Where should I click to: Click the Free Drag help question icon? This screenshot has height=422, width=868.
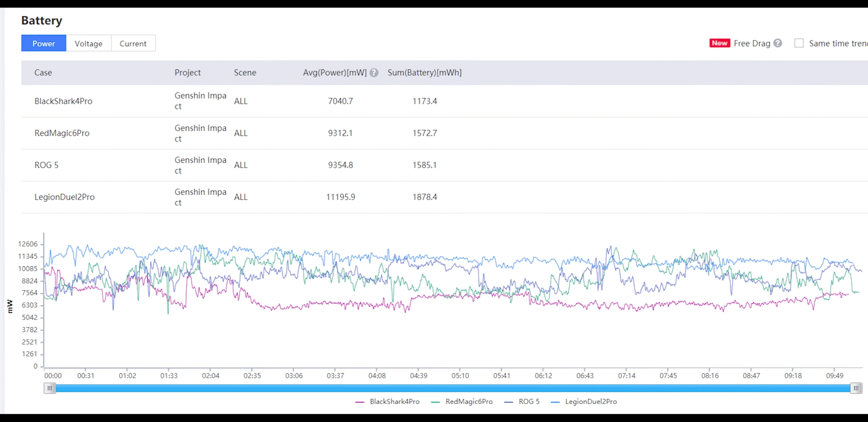pos(778,43)
